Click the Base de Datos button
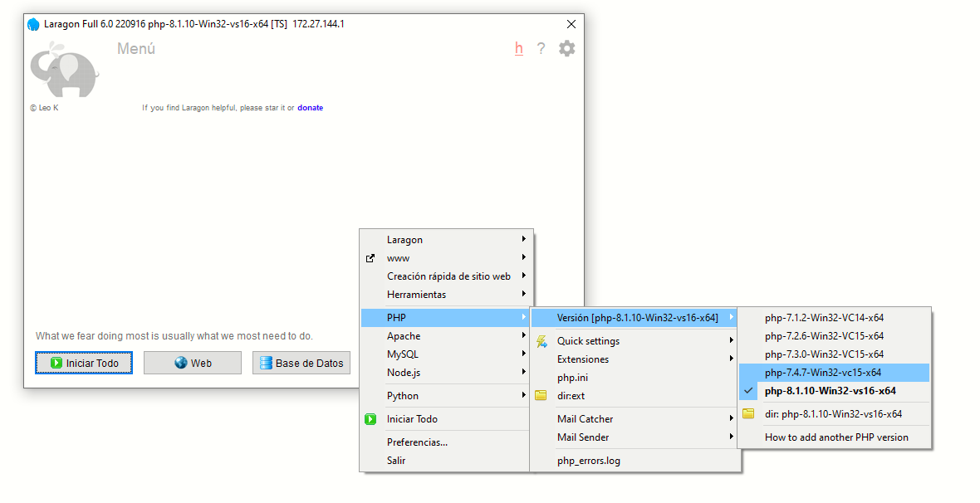The width and height of the screenshot is (980, 503). pos(301,363)
